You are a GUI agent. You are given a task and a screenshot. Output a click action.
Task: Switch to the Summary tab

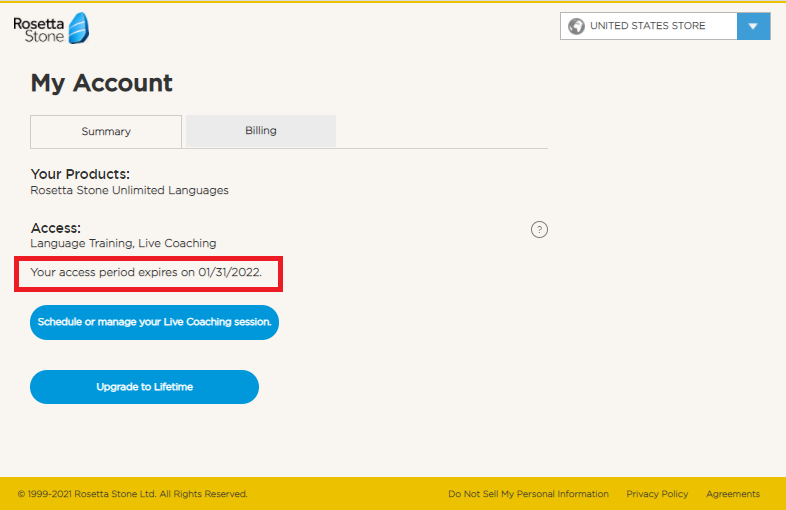tap(106, 131)
